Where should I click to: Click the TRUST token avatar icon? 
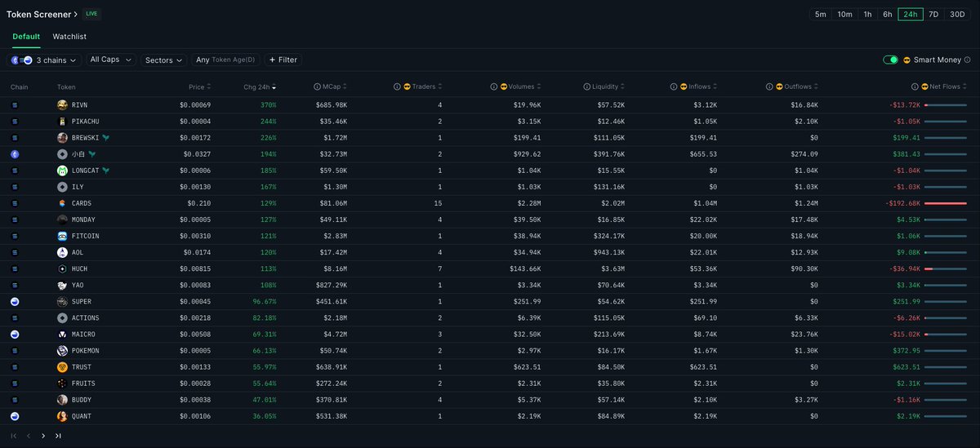[x=62, y=367]
